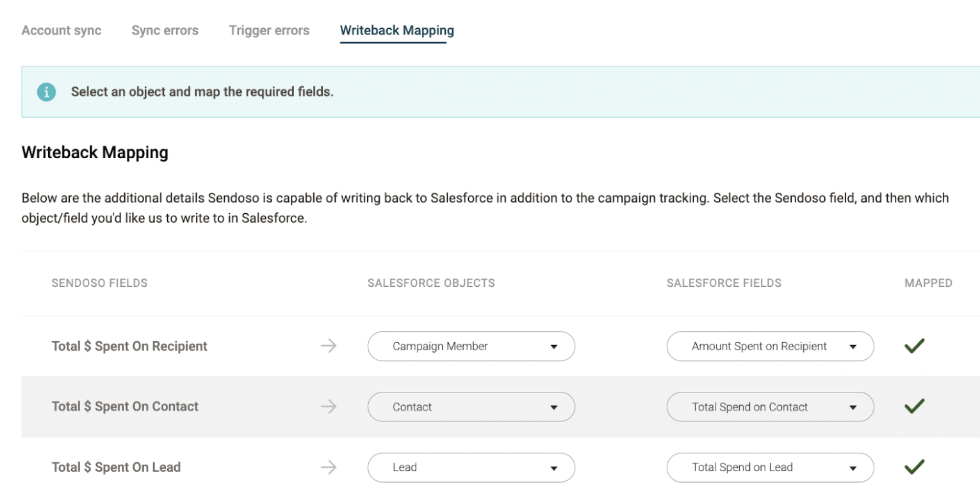Expand the Total Spend on Contact field dropdown
Screen dimensions: 980x493
pyautogui.click(x=771, y=407)
